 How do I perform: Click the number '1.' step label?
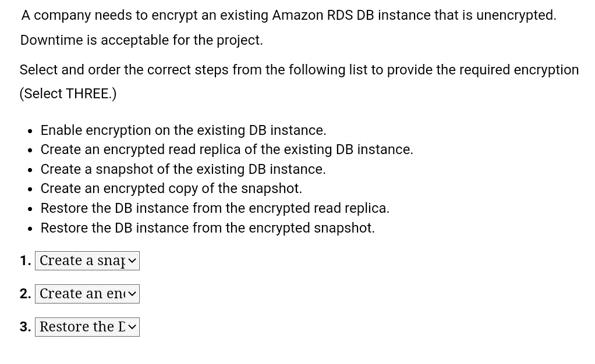(26, 261)
